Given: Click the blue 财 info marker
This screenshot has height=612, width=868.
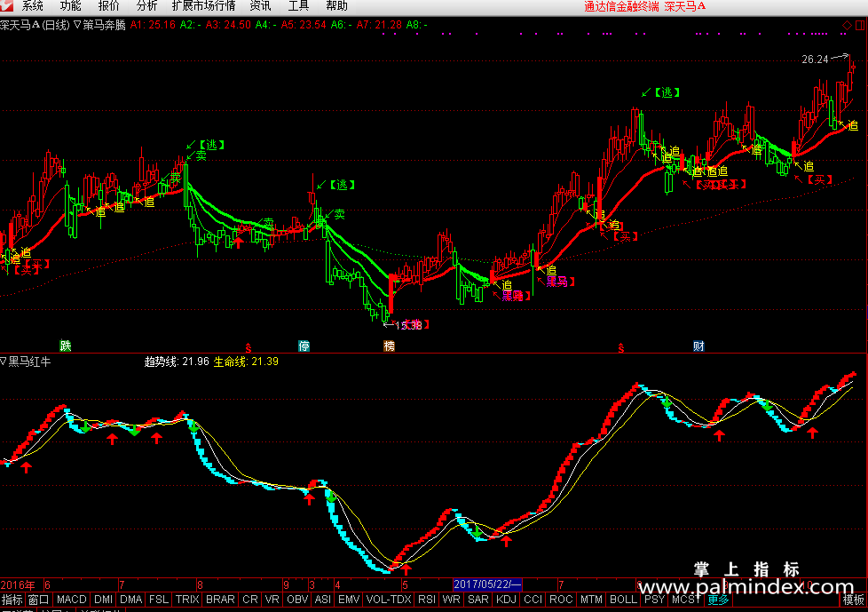Looking at the screenshot, I should tap(698, 346).
